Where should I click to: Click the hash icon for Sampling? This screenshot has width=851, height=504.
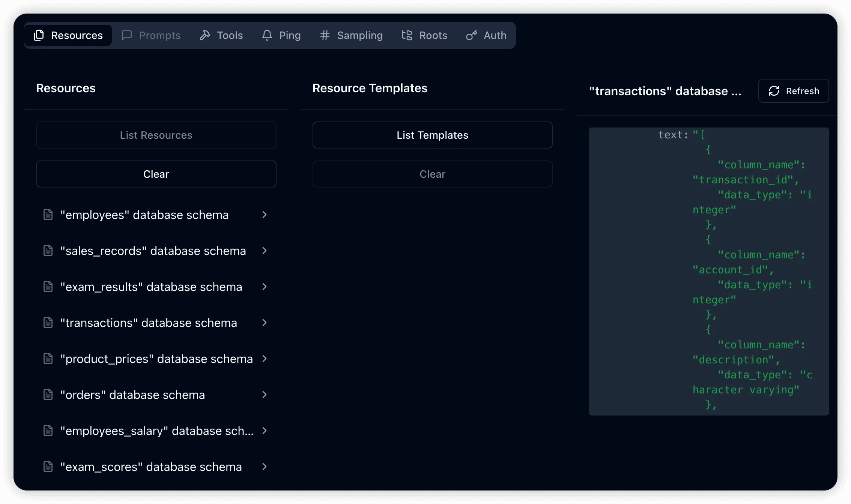click(325, 35)
